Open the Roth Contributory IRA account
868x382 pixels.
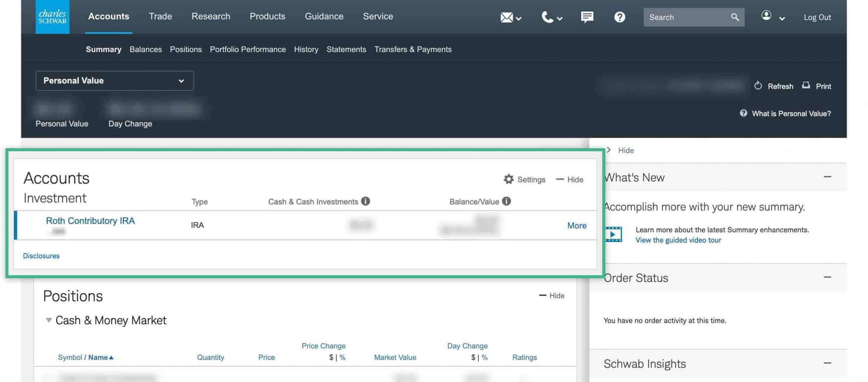pos(90,221)
